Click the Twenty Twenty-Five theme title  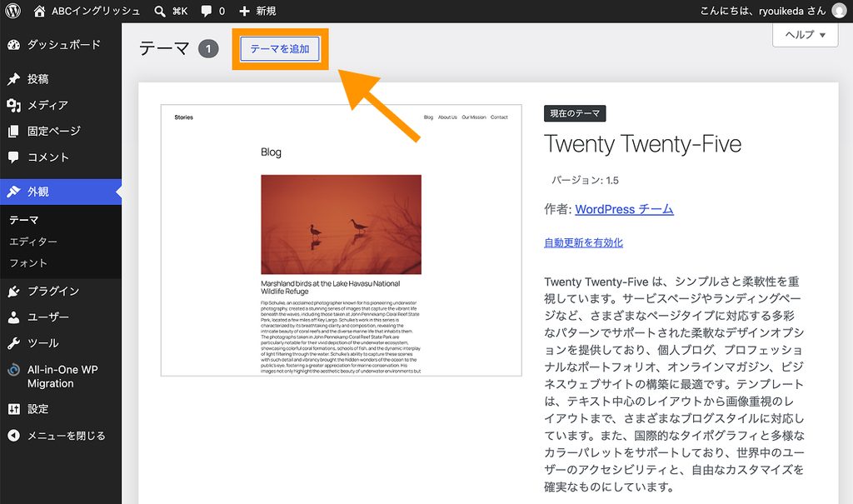[642, 144]
